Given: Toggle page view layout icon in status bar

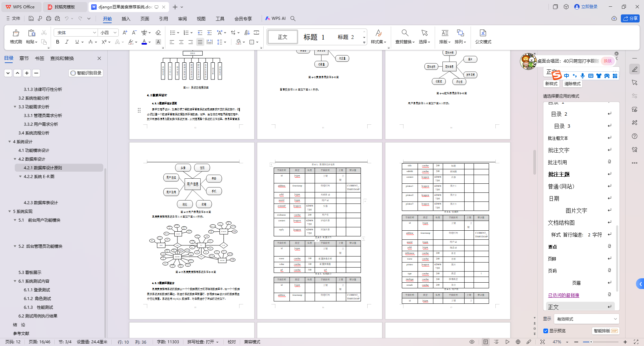Looking at the screenshot, I should (485, 342).
